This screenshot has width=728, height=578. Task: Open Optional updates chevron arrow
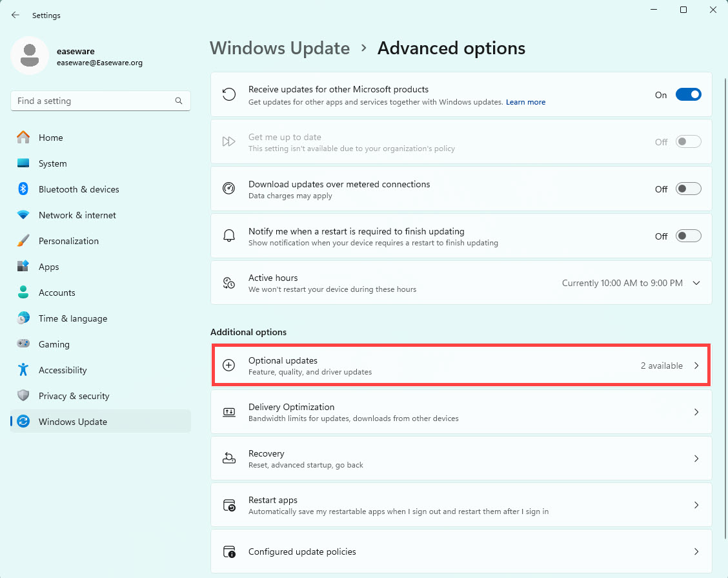[x=696, y=366]
